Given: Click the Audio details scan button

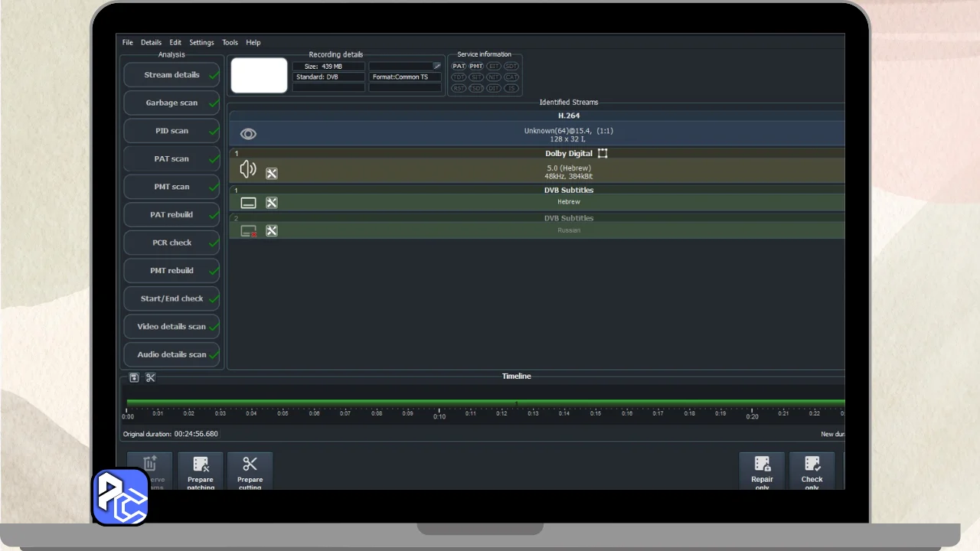Looking at the screenshot, I should [x=171, y=354].
